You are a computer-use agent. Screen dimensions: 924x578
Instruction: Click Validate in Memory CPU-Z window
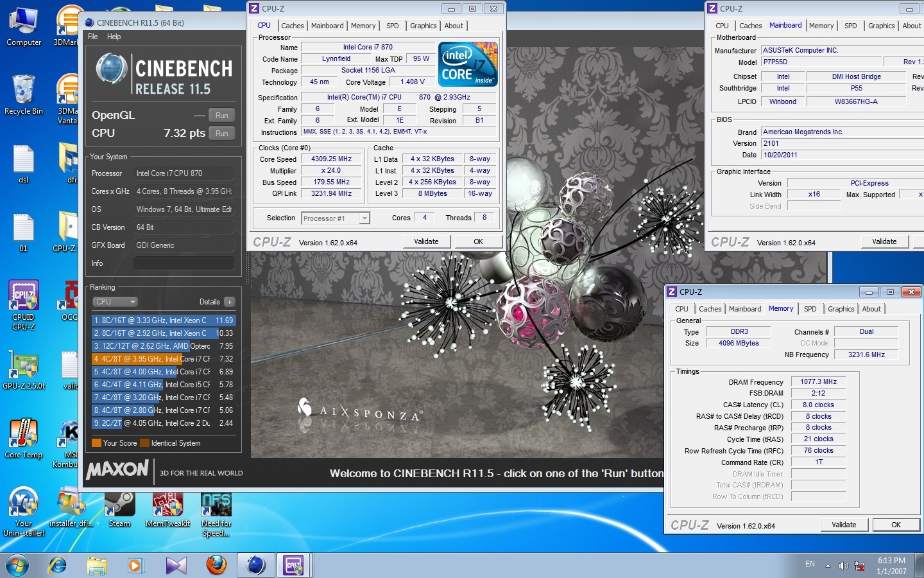pos(844,525)
